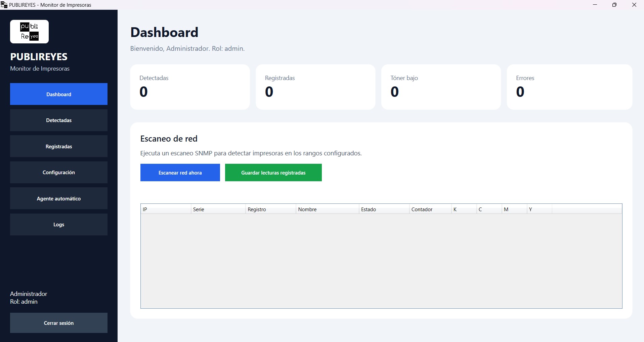
Task: Open the Configuración page
Action: [59, 172]
